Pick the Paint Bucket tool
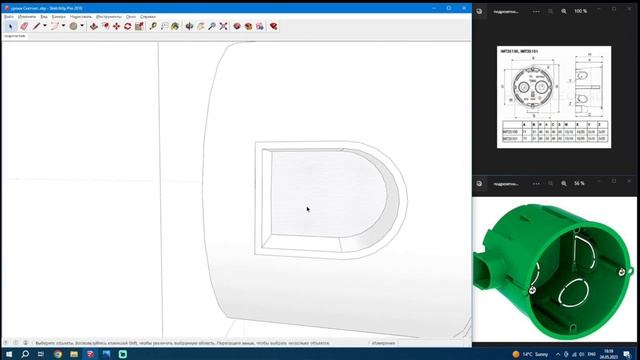Viewport: 640px width, 360px height. coord(175,27)
